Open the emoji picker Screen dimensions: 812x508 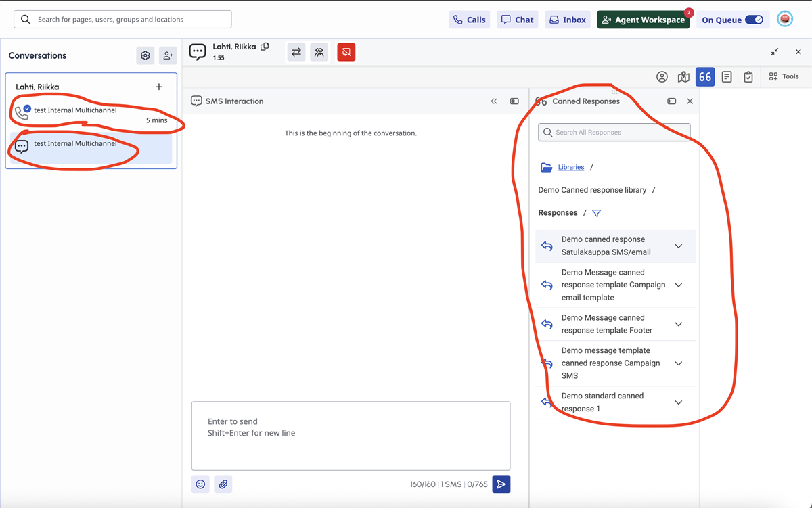tap(200, 484)
